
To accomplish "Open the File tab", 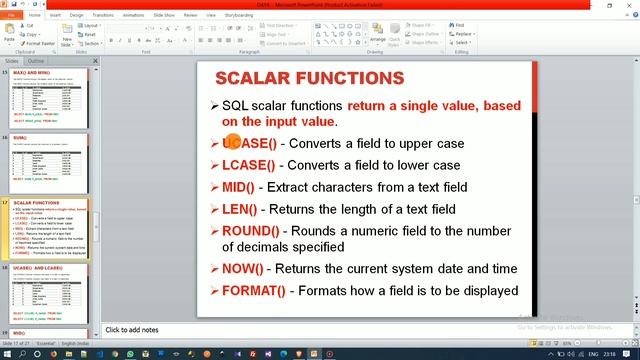I will click(11, 15).
